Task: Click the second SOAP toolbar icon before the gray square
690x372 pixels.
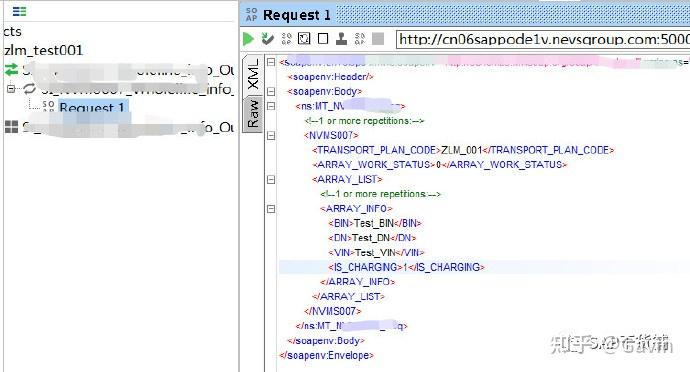Action: click(360, 39)
